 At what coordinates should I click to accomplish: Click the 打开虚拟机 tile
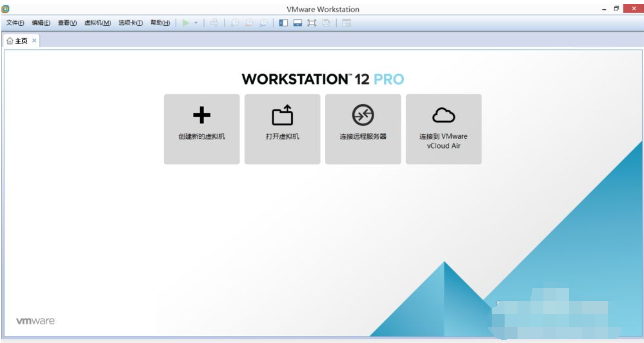click(x=282, y=129)
